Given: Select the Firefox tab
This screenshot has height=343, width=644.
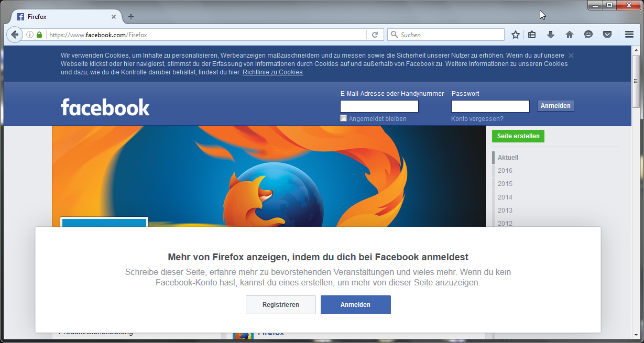Looking at the screenshot, I should click(67, 17).
